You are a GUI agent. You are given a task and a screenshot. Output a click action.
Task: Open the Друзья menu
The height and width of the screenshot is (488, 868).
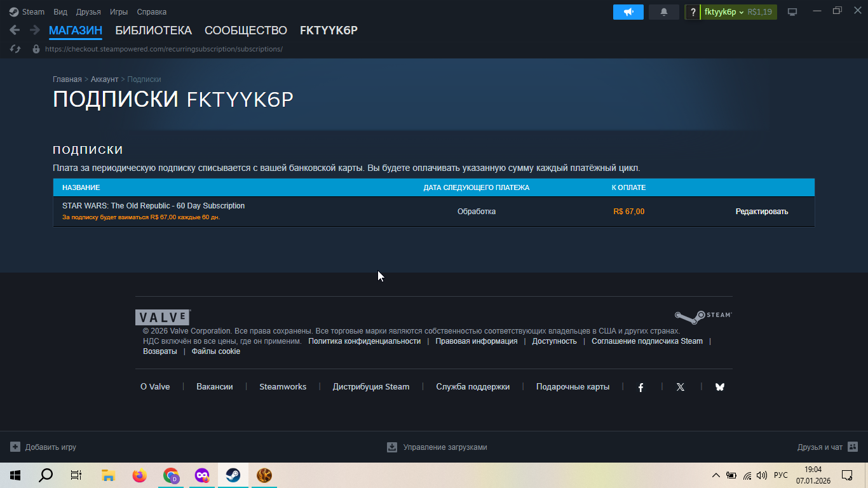pos(88,12)
